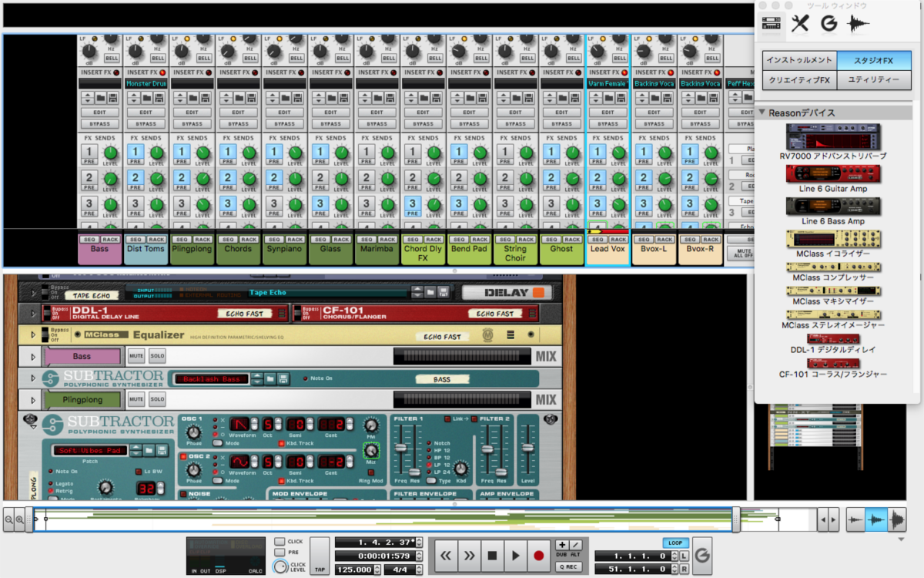
Task: Start playback with Play button
Action: pos(516,555)
